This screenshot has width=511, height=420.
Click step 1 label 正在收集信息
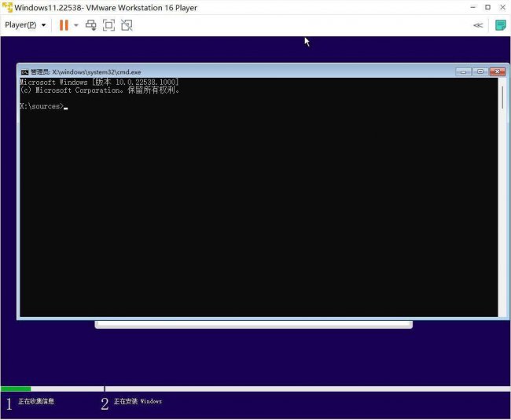[x=36, y=401]
